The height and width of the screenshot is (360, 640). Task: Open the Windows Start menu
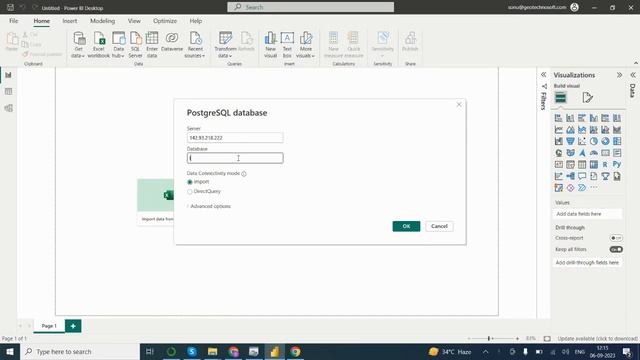coord(10,351)
